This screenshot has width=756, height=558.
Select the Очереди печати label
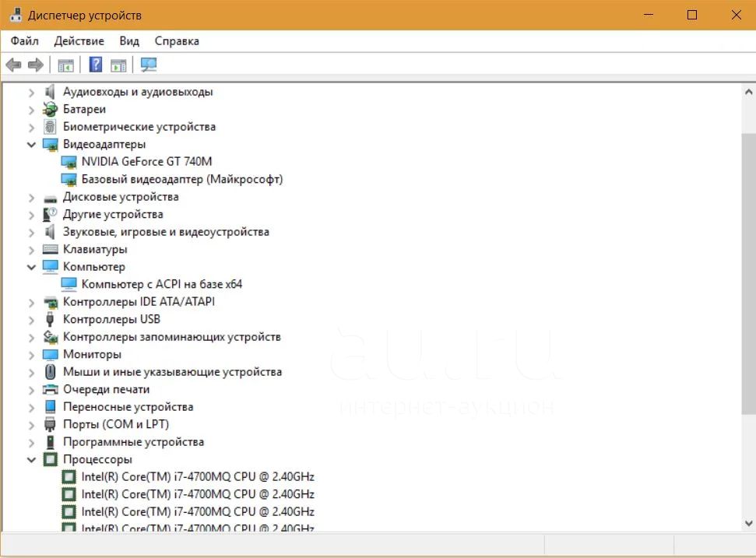click(x=106, y=389)
